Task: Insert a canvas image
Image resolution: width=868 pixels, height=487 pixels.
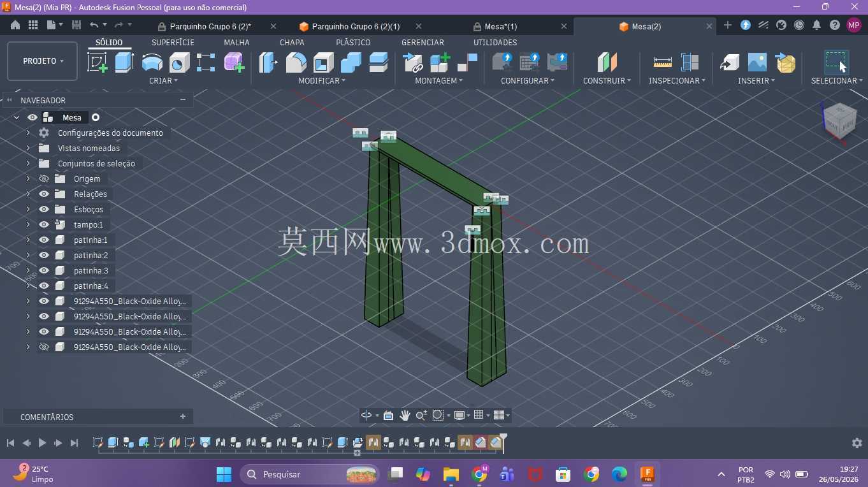Action: 757,62
